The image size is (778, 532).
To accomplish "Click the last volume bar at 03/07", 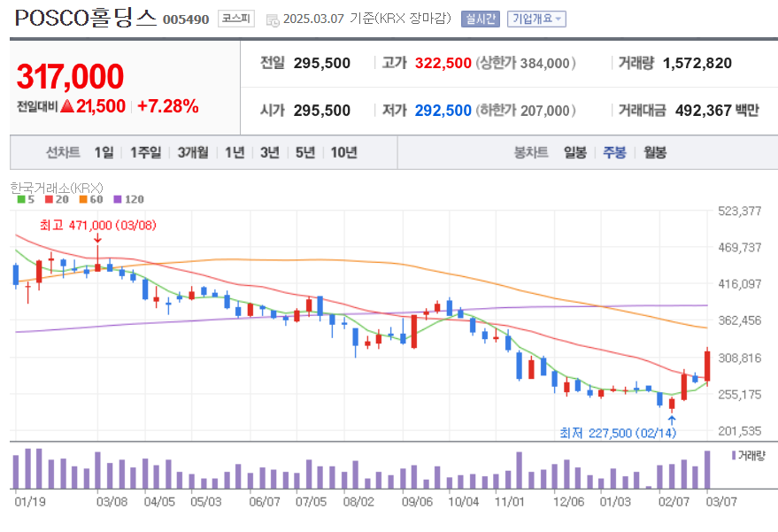I will (x=707, y=469).
